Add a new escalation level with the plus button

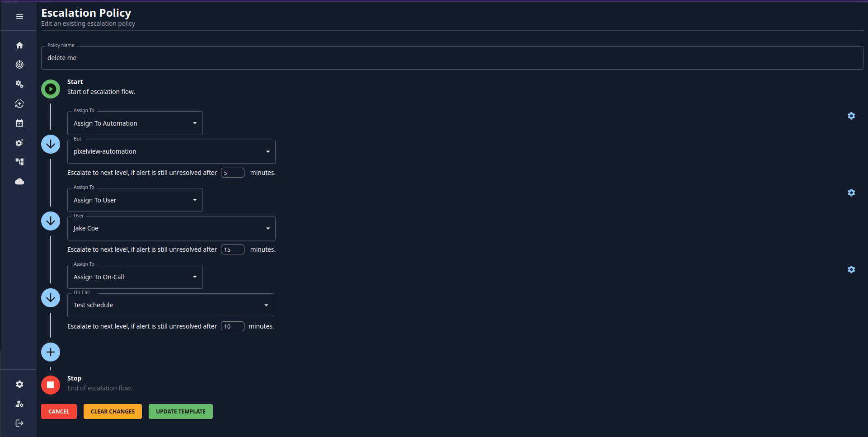(x=50, y=352)
